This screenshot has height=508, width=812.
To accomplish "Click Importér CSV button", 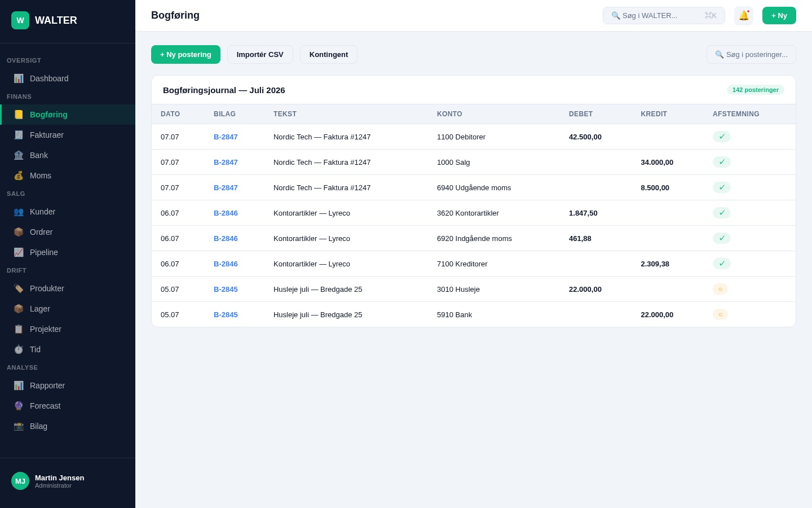I will [x=260, y=54].
